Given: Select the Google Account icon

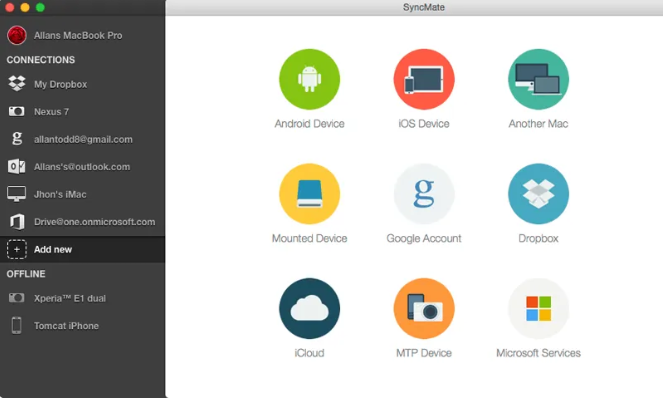Looking at the screenshot, I should 424,194.
